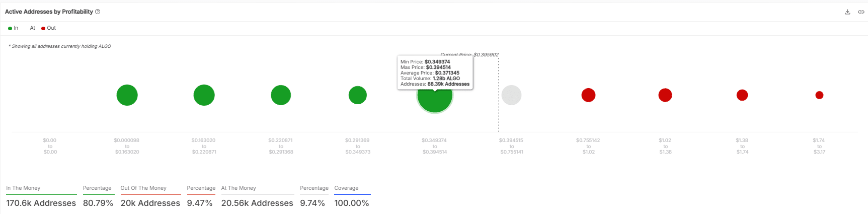Screen dimensions: 868x214
Task: Click the In The Money heading
Action: pos(23,188)
